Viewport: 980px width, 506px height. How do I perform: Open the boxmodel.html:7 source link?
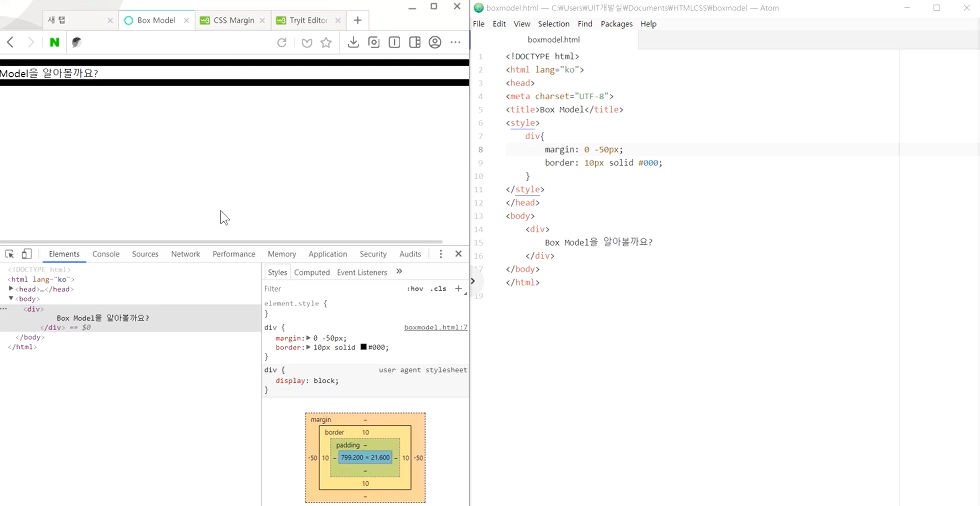tap(435, 327)
